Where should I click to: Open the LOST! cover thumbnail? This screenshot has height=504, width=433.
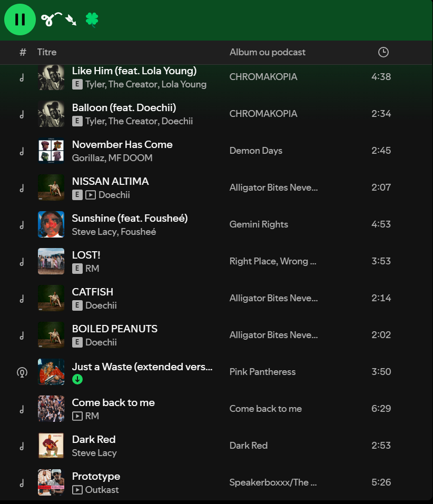(51, 261)
